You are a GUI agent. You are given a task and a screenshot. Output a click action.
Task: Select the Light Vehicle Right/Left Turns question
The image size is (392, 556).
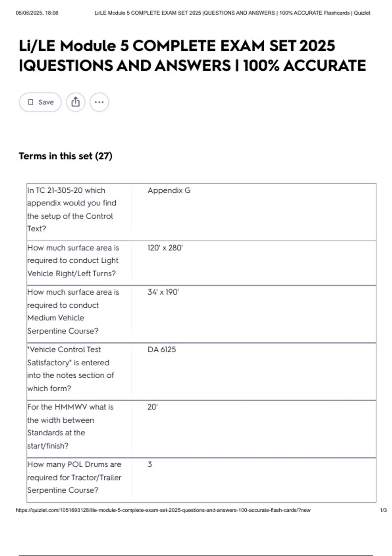pos(73,260)
